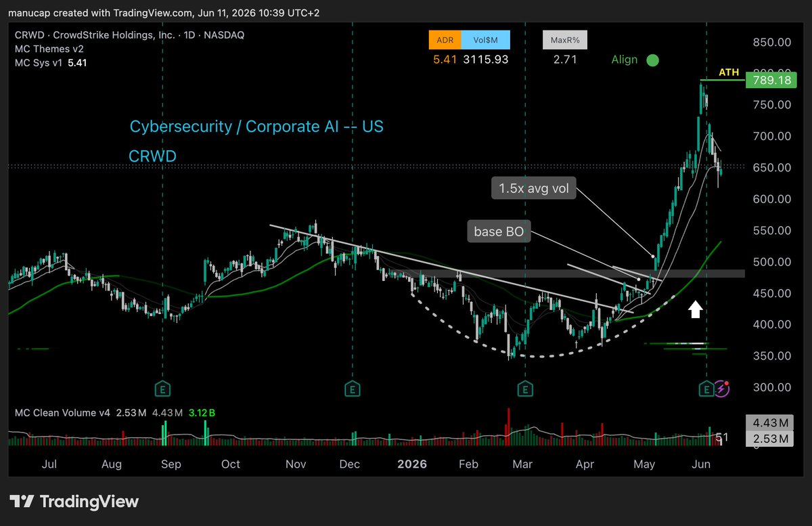
Task: Click the 650.00 price axis label
Action: click(772, 168)
